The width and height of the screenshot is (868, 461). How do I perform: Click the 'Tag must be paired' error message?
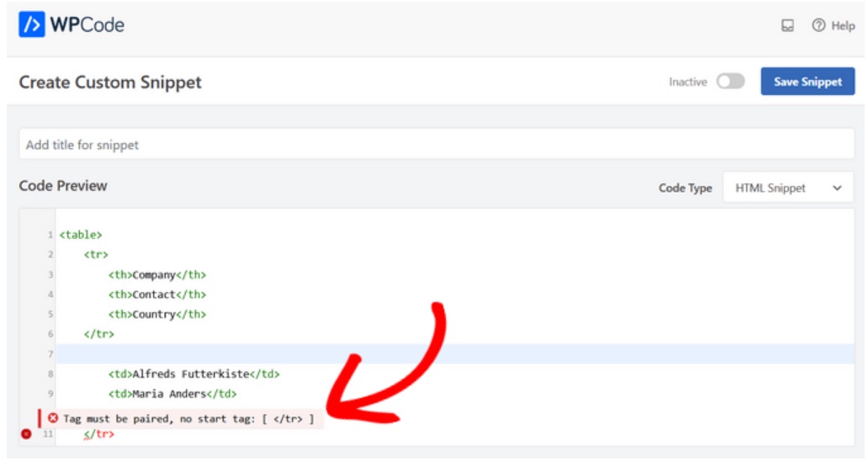tap(188, 418)
